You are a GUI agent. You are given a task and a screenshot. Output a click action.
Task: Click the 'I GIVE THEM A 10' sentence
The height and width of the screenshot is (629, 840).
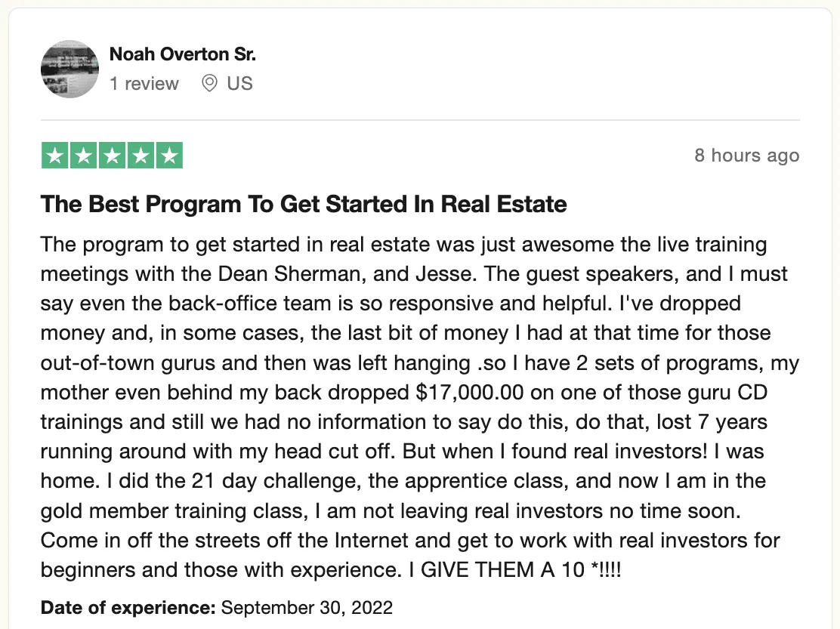(505, 571)
